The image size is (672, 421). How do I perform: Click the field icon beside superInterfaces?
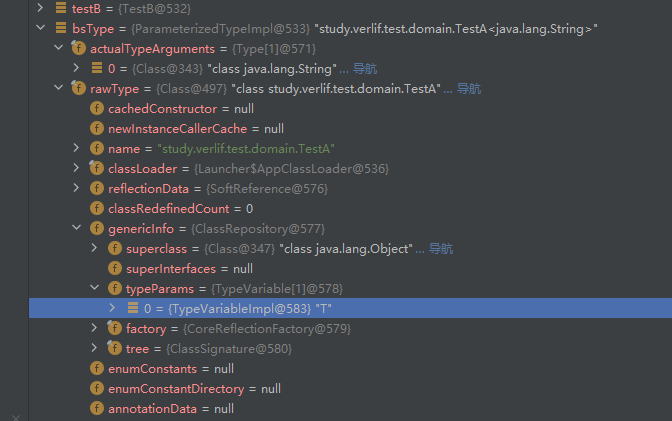115,268
